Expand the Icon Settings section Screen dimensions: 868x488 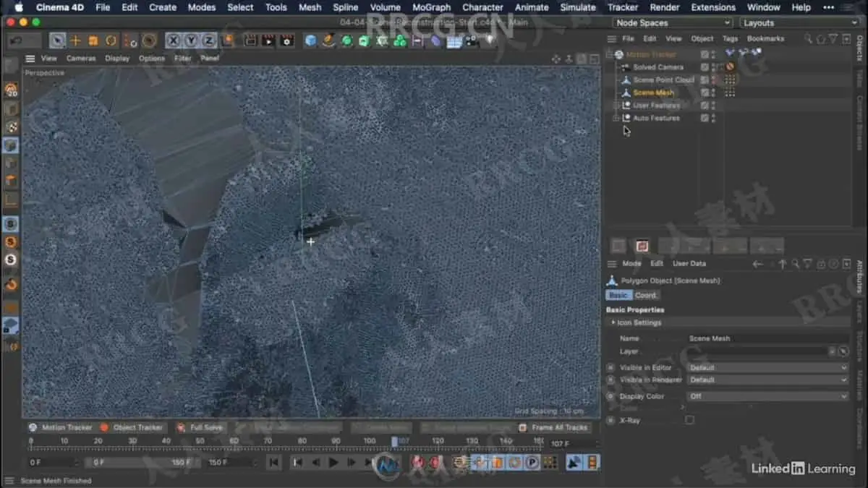[x=614, y=322]
